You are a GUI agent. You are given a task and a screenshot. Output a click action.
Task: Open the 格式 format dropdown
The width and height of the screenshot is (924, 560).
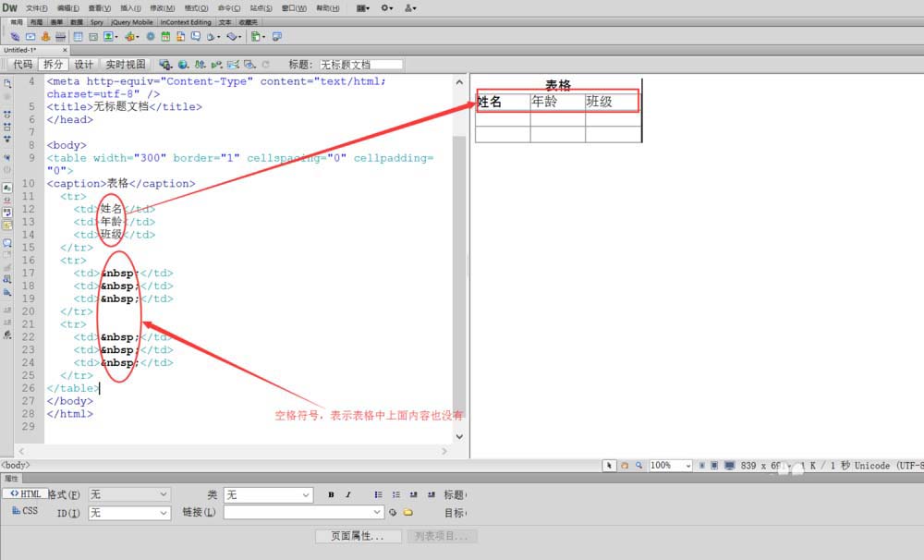pos(129,495)
